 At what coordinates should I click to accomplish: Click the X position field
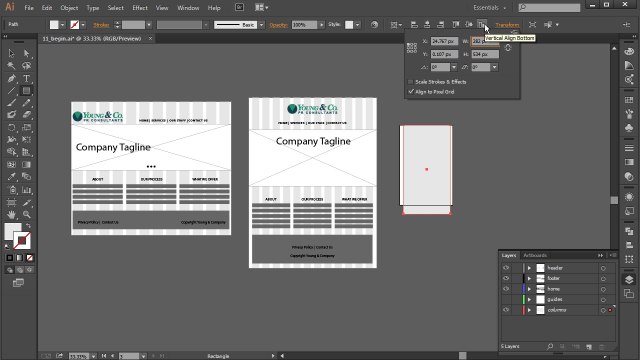[x=444, y=41]
